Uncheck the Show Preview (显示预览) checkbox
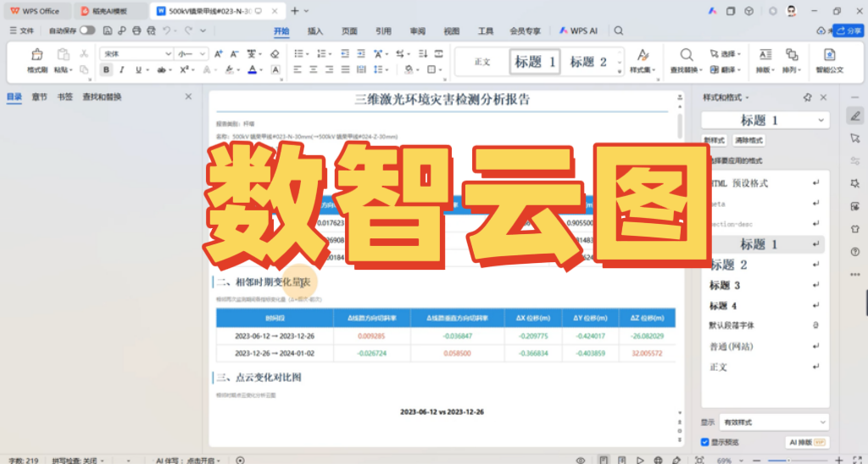This screenshot has height=464, width=868. (704, 443)
